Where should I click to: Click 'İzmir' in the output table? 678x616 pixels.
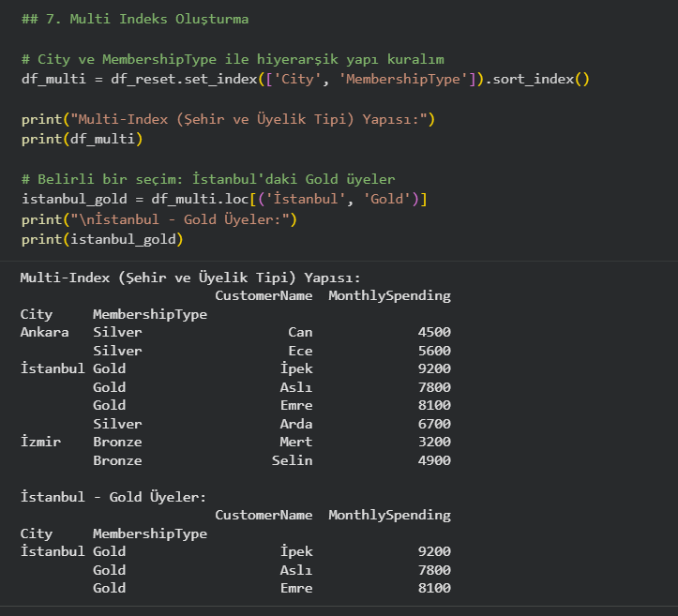coord(40,442)
